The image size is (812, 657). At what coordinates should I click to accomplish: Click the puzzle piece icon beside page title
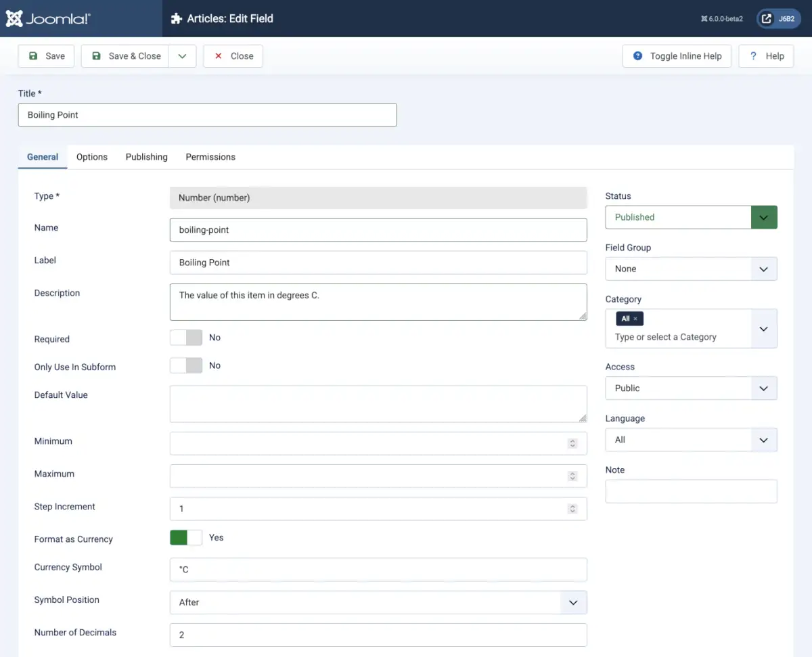(x=177, y=19)
